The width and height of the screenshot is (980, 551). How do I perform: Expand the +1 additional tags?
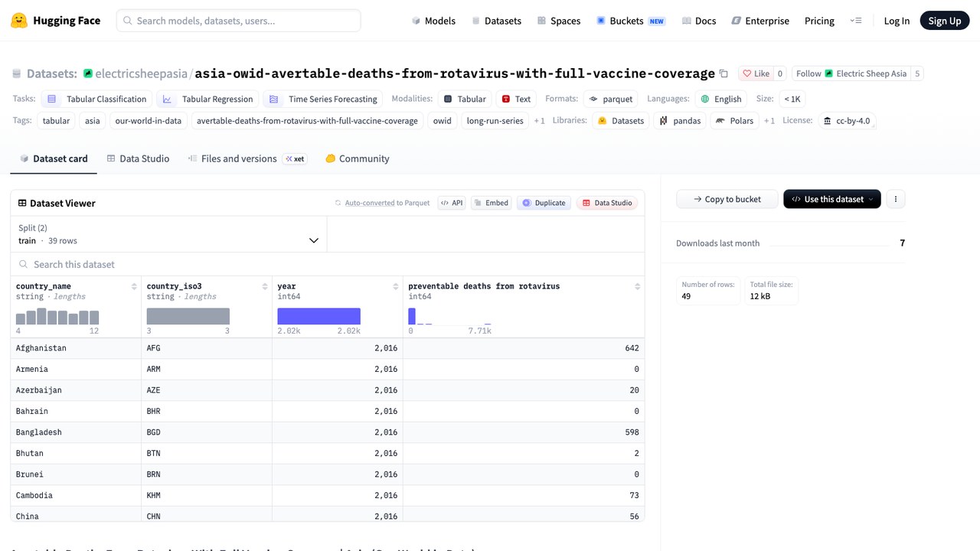click(x=540, y=121)
